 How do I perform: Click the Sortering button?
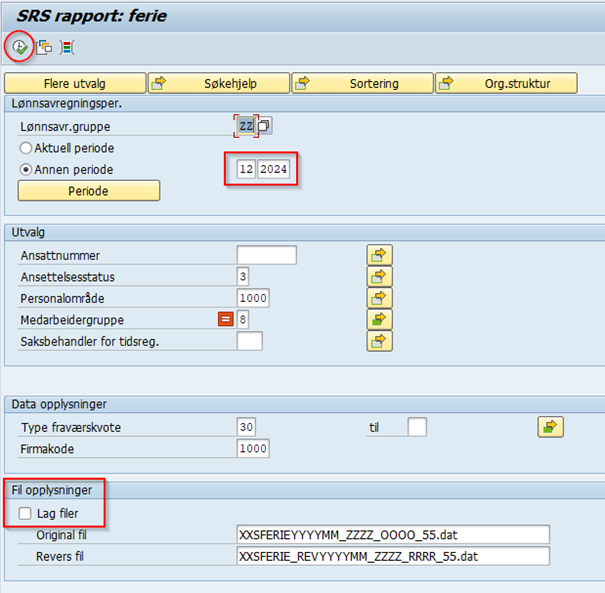coord(363,83)
